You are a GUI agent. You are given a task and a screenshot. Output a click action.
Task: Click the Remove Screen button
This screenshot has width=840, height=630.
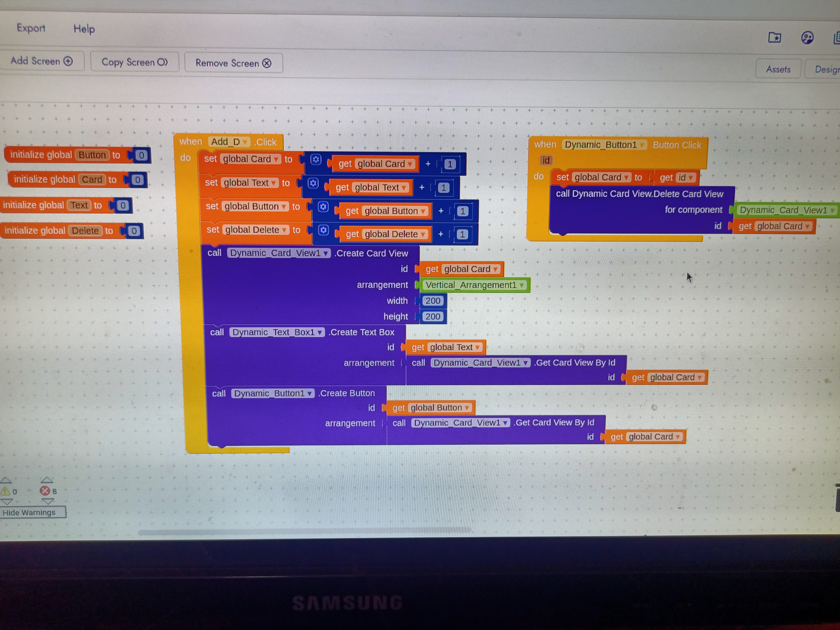pyautogui.click(x=233, y=63)
